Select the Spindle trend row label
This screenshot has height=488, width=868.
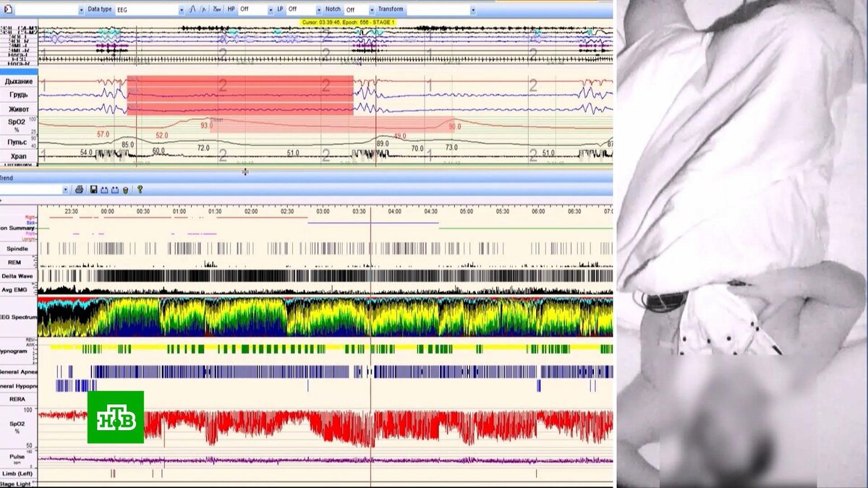coord(18,249)
